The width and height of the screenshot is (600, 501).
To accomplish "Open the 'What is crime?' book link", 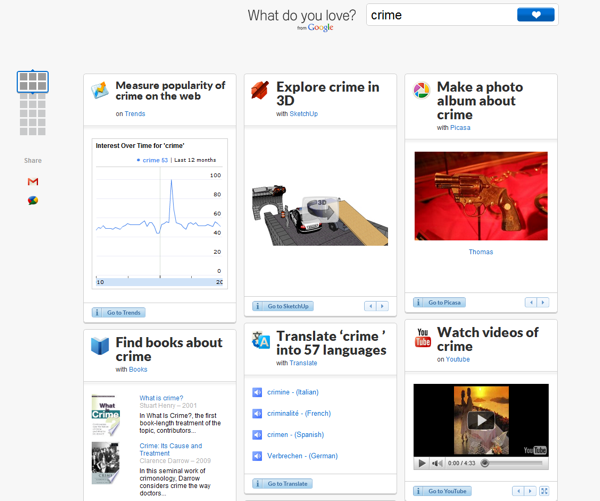I will point(160,398).
